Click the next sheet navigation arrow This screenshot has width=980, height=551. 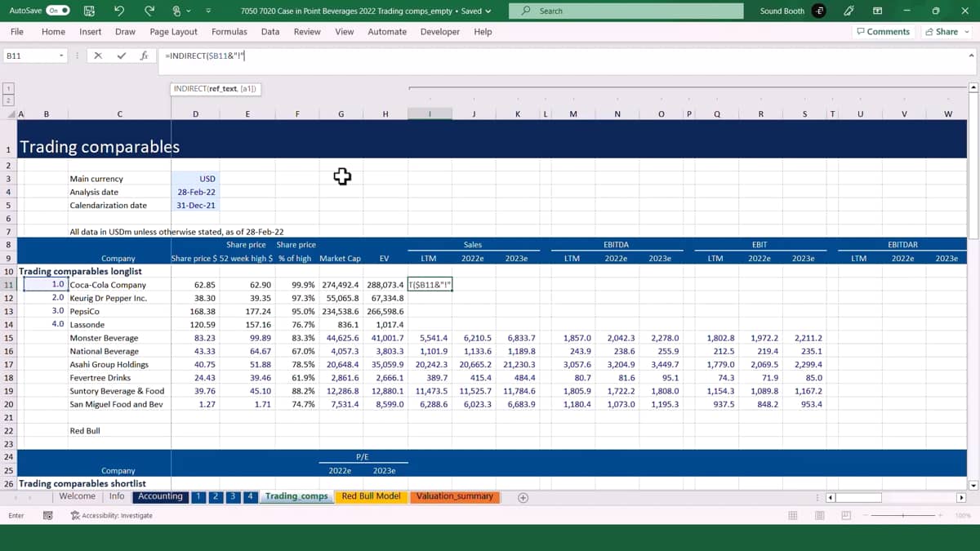[31, 497]
